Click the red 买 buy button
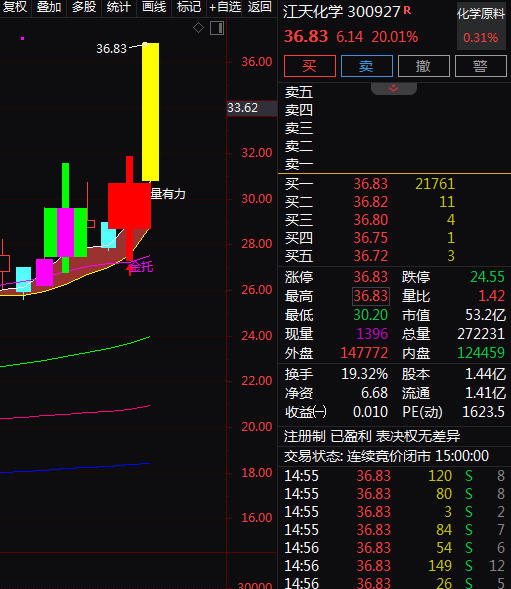The height and width of the screenshot is (589, 511). point(310,66)
